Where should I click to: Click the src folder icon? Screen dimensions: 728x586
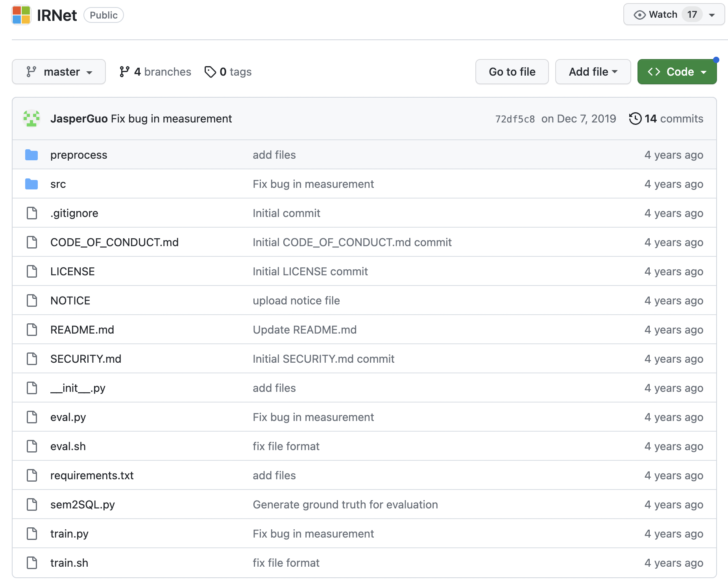pyautogui.click(x=31, y=184)
